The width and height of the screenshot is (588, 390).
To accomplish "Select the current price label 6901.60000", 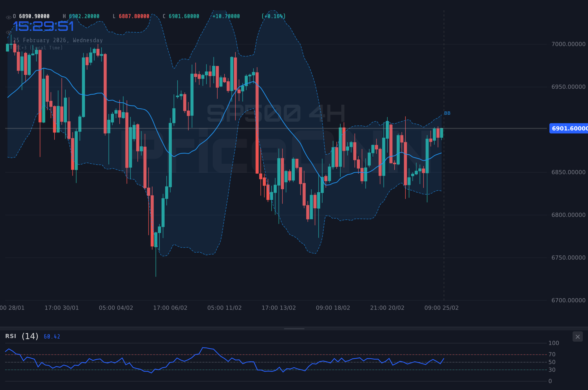I will point(568,129).
